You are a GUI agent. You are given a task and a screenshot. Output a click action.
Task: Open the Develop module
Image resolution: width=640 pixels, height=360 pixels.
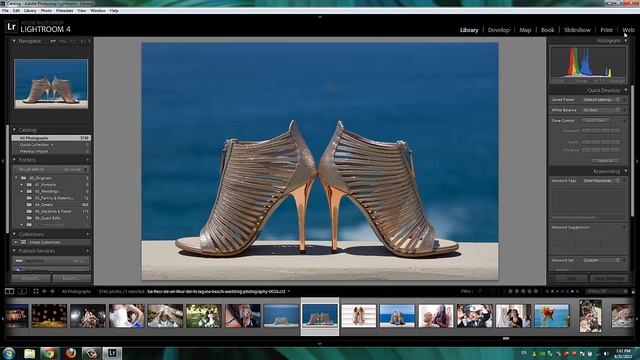499,30
